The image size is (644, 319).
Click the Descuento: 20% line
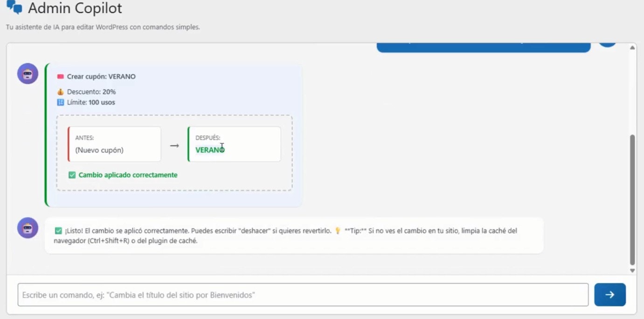[91, 92]
